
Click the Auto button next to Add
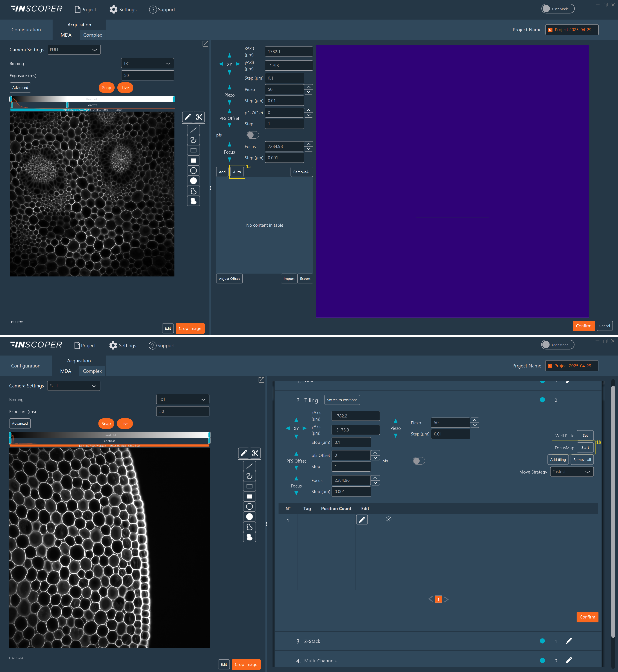(x=237, y=172)
